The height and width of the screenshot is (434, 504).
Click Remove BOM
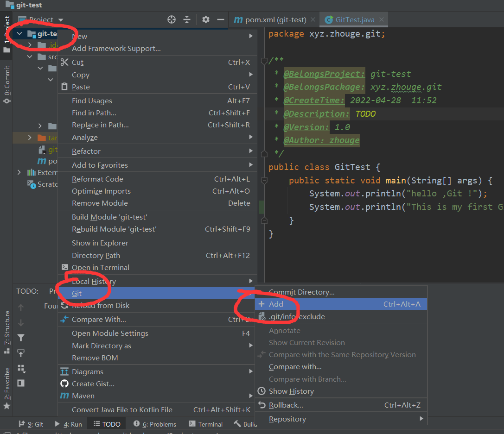[x=157, y=358]
